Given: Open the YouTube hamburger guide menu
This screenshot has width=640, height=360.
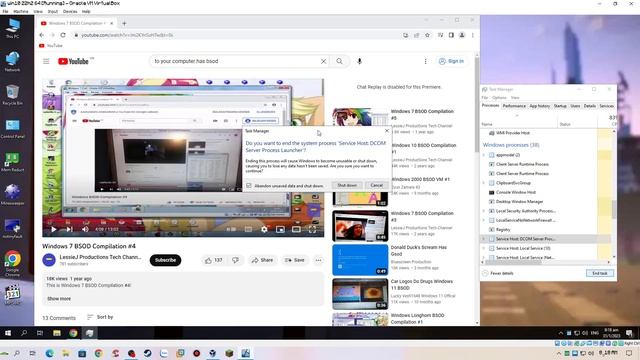Looking at the screenshot, I should pyautogui.click(x=46, y=61).
